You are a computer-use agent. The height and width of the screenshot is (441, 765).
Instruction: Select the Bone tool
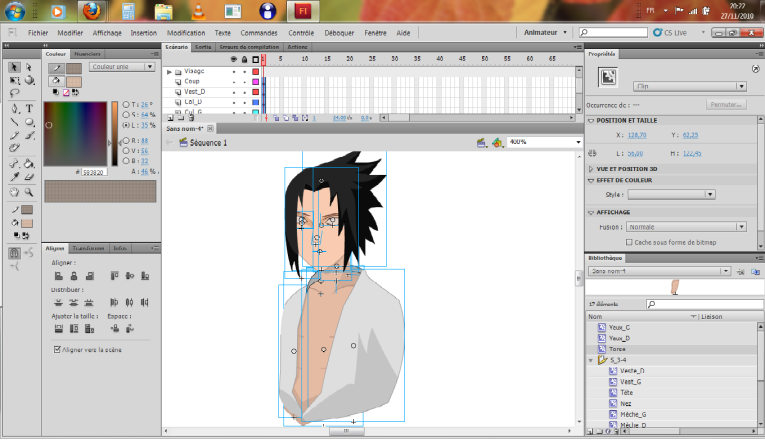14,163
